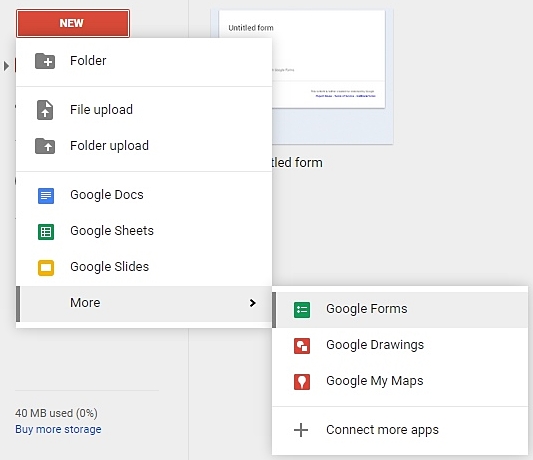
Task: Click the 40 MB used storage text
Action: click(x=56, y=413)
